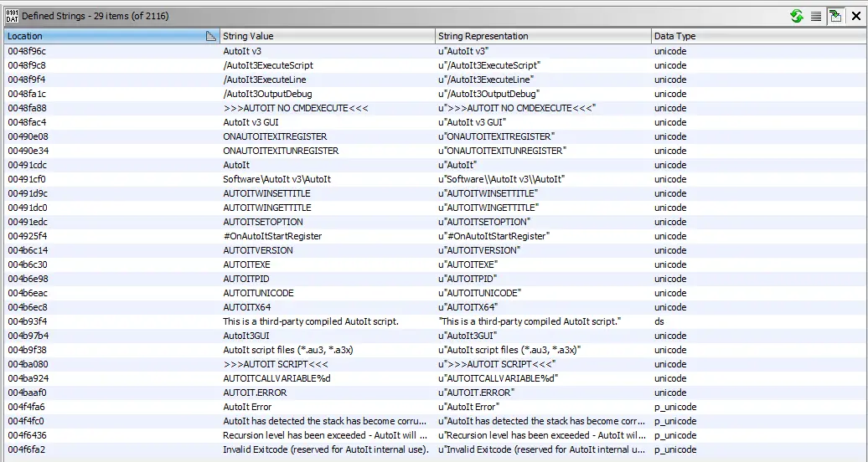
Task: Close the Defined Strings window
Action: tap(855, 16)
